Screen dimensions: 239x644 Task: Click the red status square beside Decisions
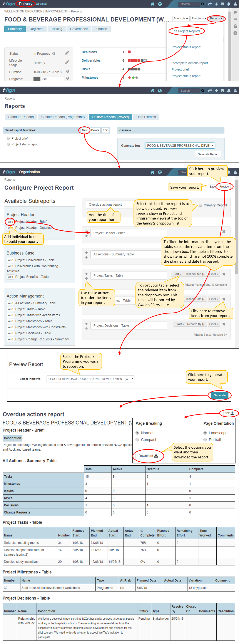point(129,52)
